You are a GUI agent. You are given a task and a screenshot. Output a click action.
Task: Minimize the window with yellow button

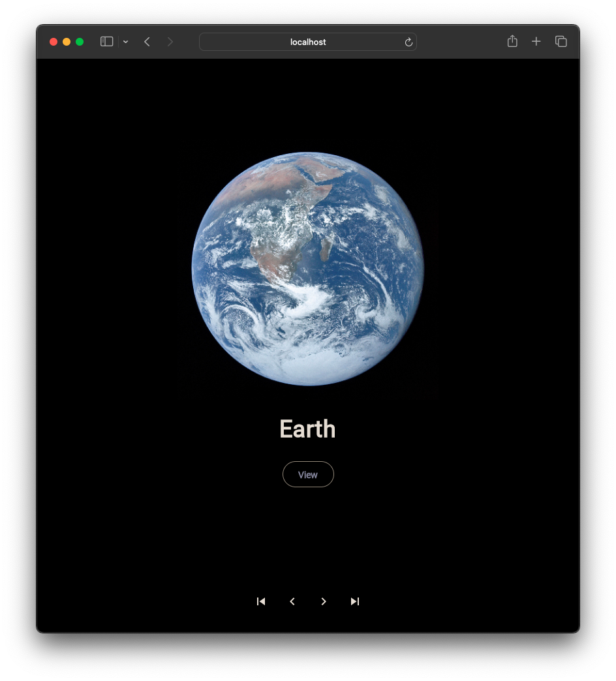pos(67,42)
